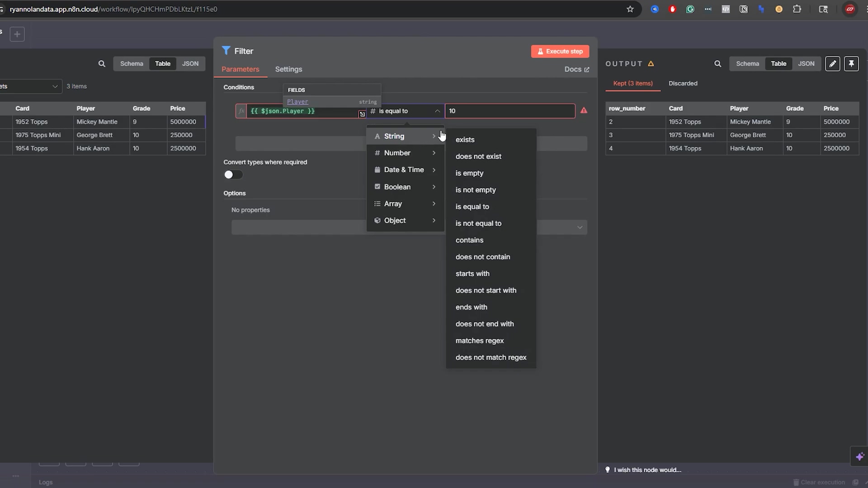868x488 pixels.
Task: Toggle Convert types where required switch
Action: point(233,174)
